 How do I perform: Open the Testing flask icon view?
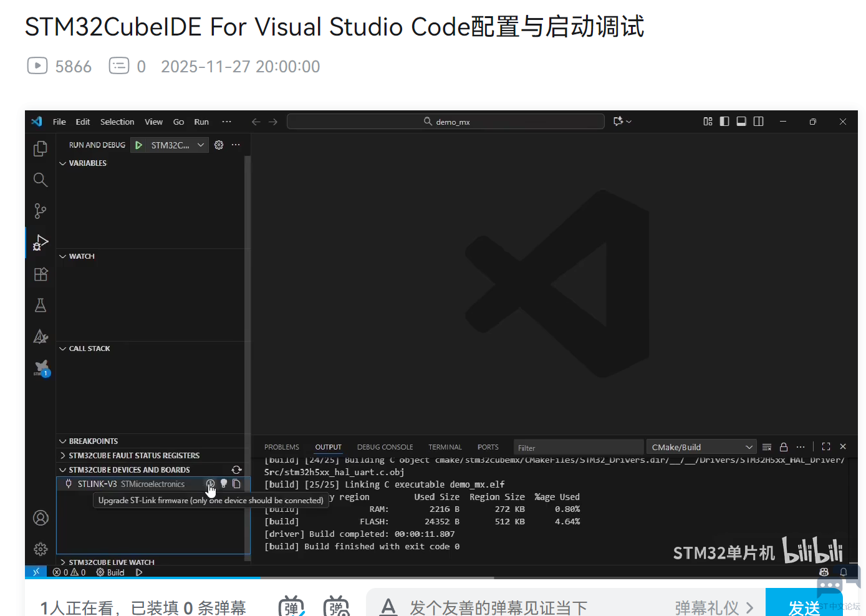(x=41, y=306)
